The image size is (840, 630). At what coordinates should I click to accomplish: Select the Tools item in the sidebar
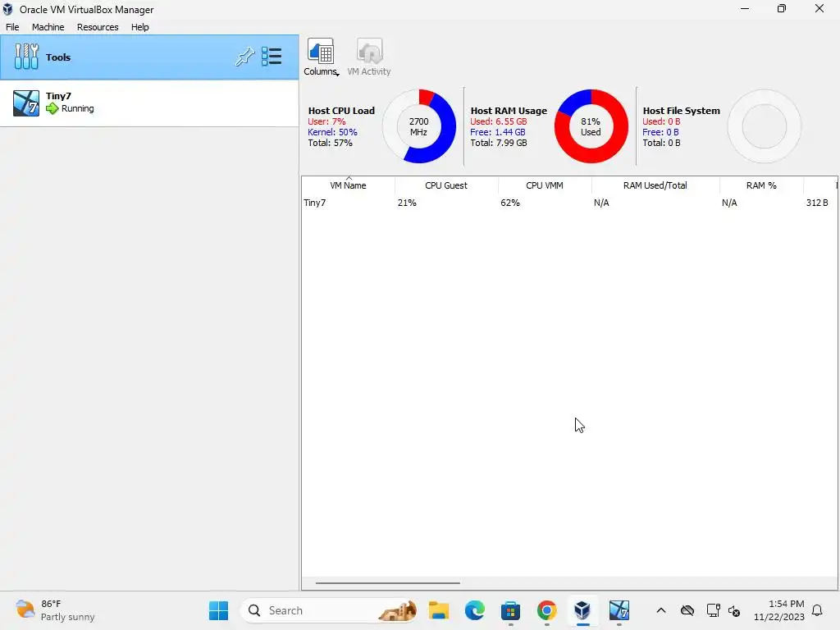click(149, 57)
